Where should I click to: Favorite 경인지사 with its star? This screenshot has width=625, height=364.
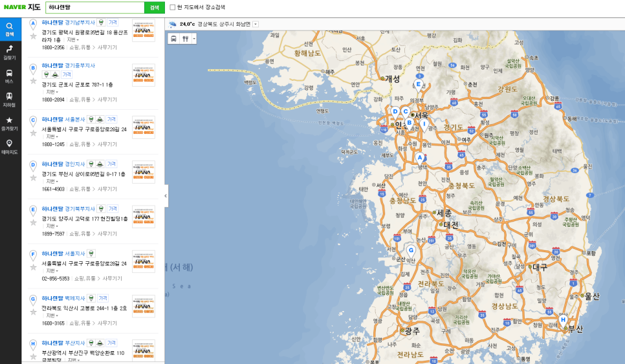click(34, 178)
